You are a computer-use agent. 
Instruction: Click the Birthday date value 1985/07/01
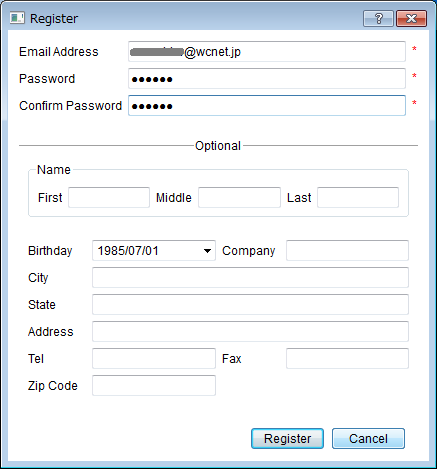point(128,251)
